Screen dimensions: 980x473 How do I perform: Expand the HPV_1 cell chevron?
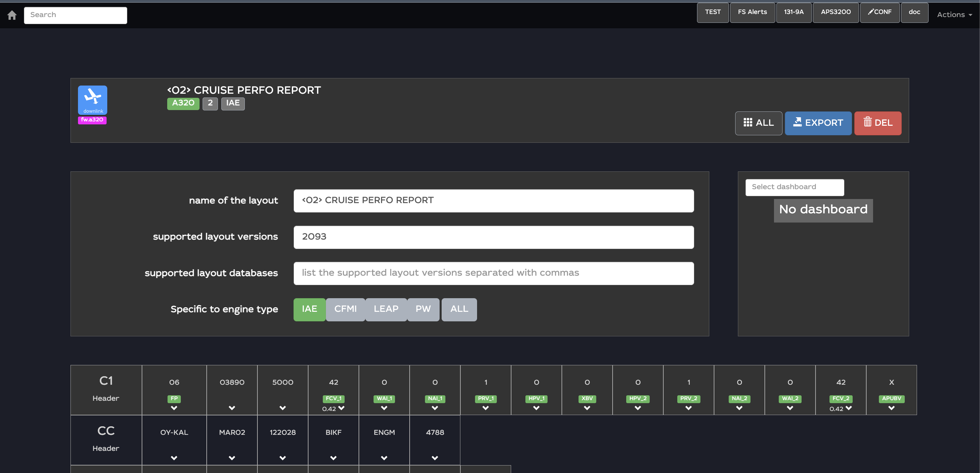pos(536,408)
